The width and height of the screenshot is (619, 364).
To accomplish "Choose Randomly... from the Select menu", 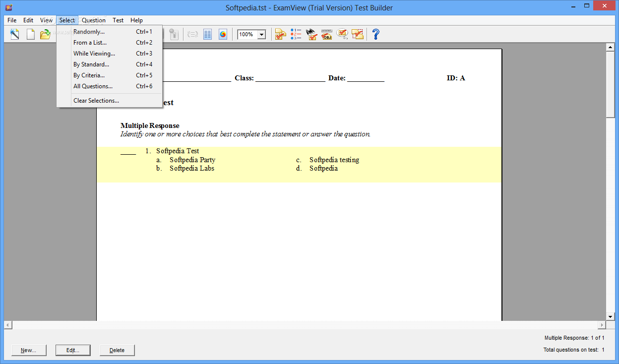I will pos(110,32).
